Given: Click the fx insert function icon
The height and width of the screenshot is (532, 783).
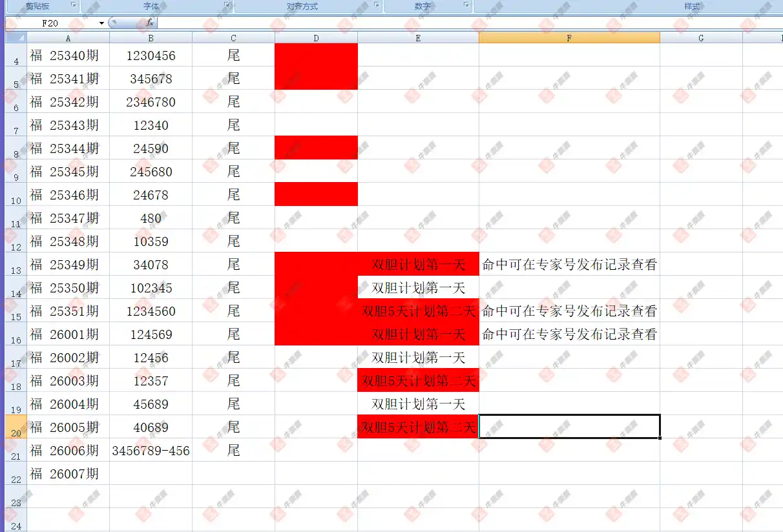Looking at the screenshot, I should click(149, 23).
